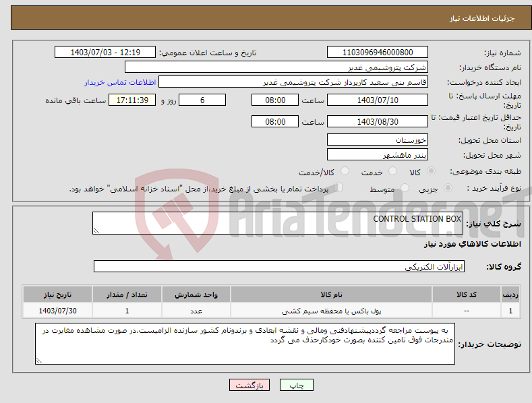
Task: Click the تاریخ نیاز column header
Action: tap(58, 294)
